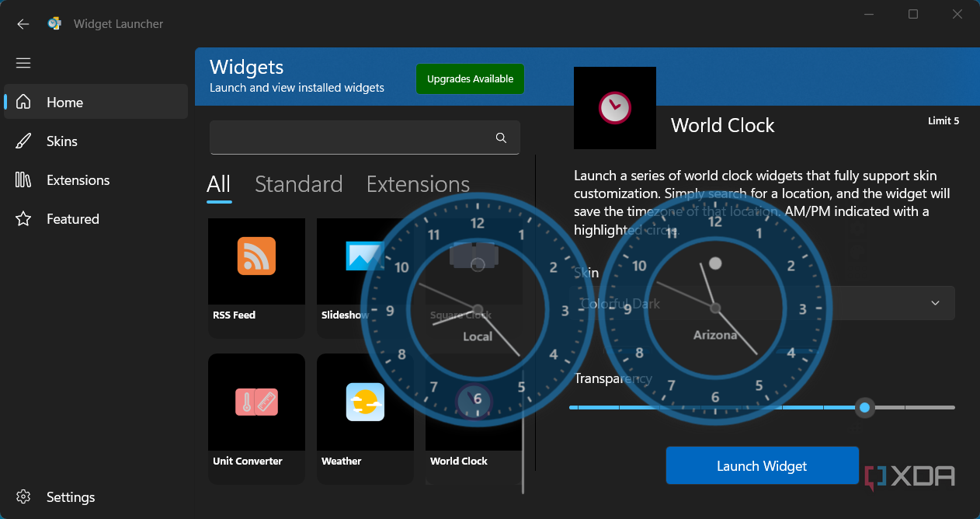Screen dimensions: 980x519
Task: Go to Skins in sidebar
Action: (61, 141)
